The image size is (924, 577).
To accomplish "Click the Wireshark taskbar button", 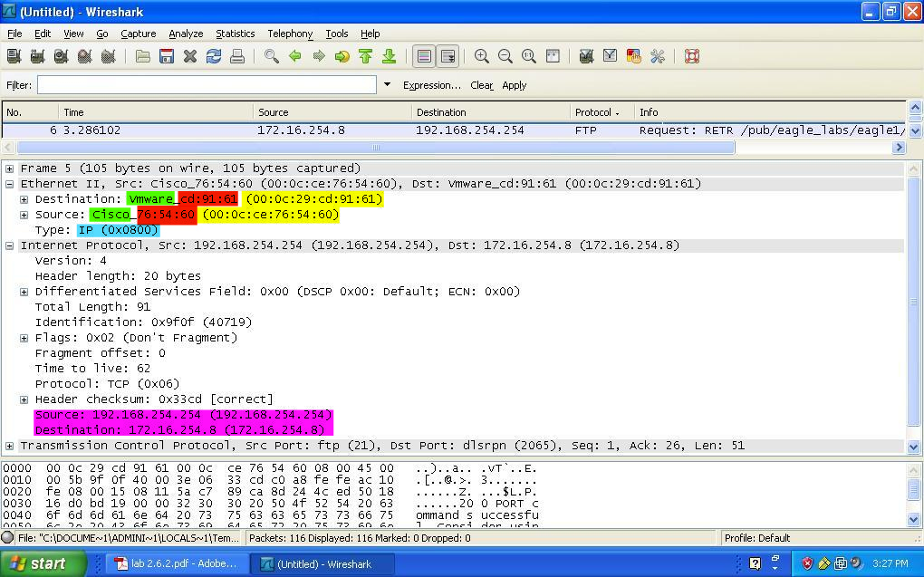I will [x=322, y=564].
